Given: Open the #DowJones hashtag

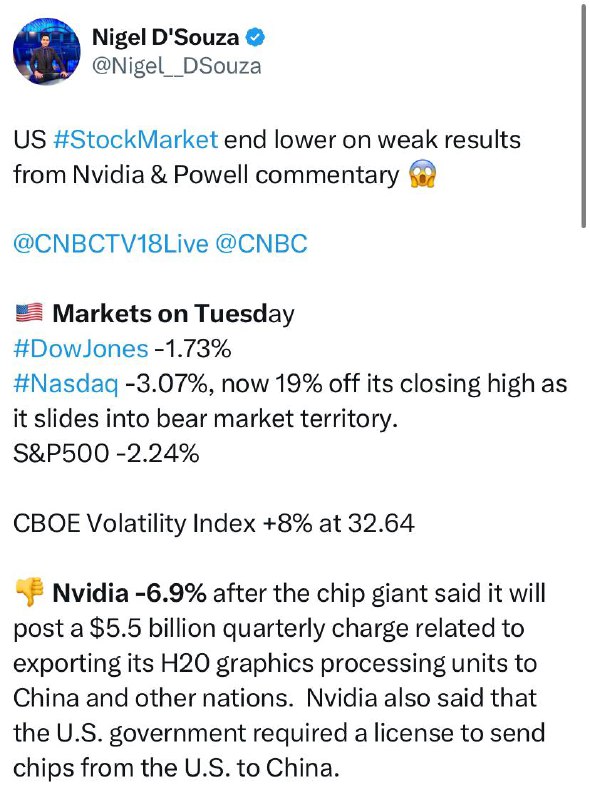Looking at the screenshot, I should [x=81, y=349].
